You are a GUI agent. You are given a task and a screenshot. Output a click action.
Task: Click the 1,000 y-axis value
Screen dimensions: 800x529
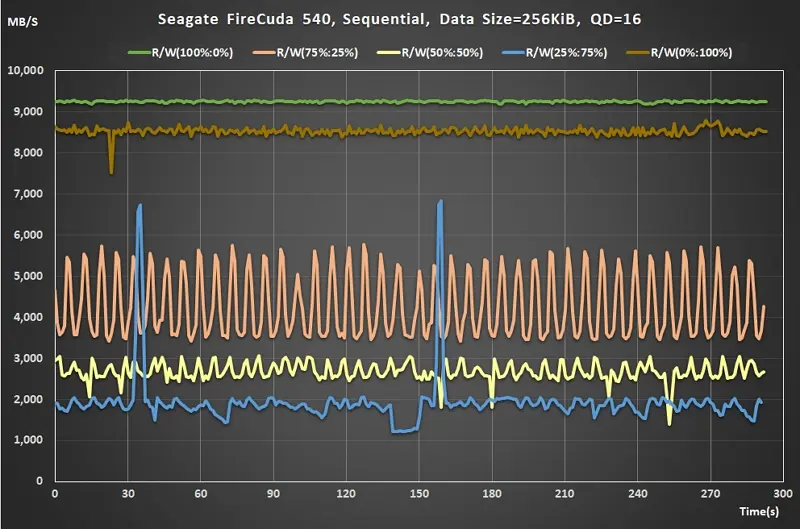click(29, 440)
